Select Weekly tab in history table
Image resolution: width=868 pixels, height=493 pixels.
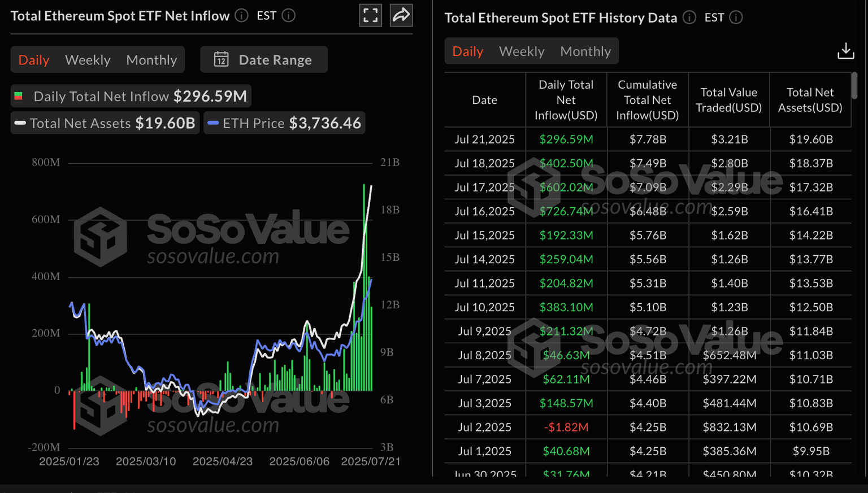click(x=522, y=51)
